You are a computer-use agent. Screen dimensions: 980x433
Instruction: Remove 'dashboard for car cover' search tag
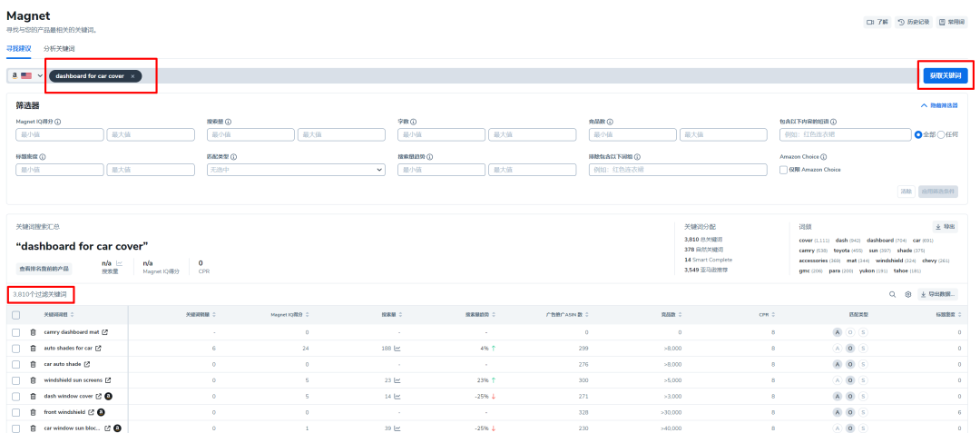132,76
